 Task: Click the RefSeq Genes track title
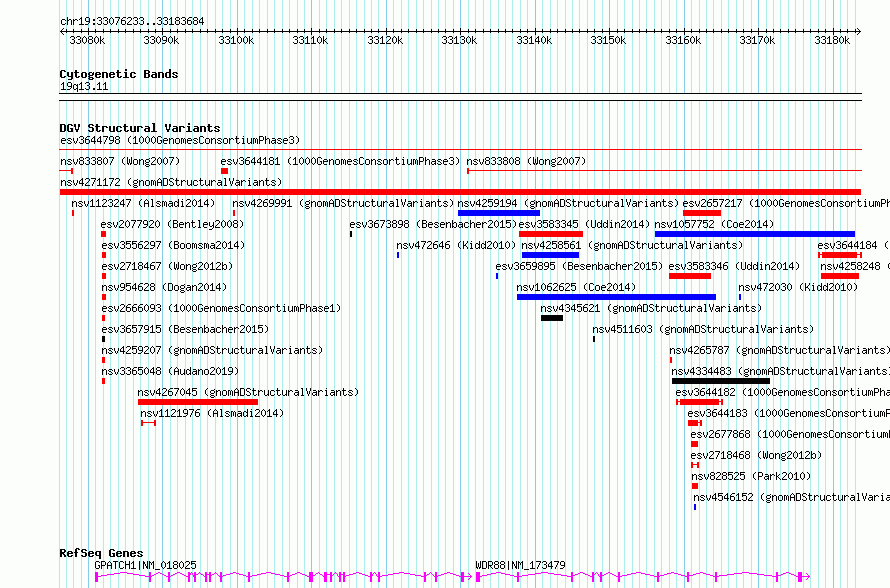coord(101,553)
